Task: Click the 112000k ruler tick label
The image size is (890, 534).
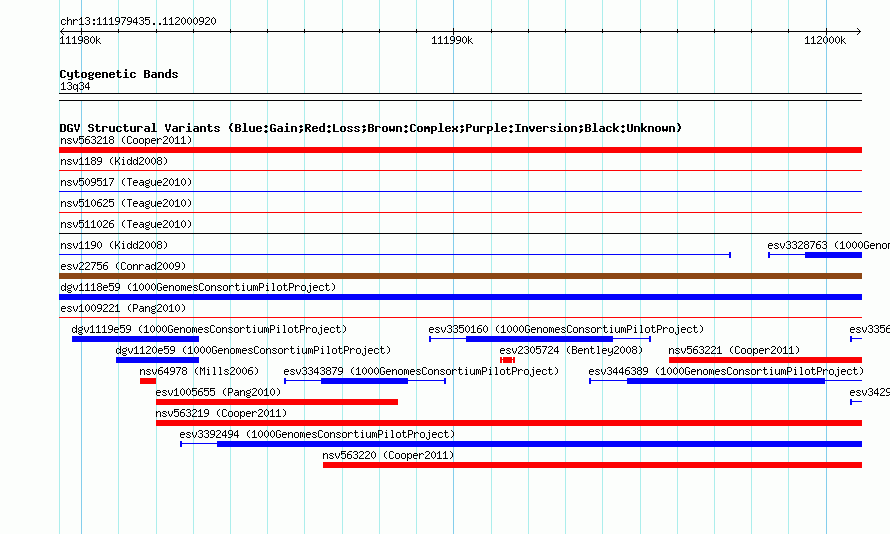Action: tap(825, 40)
